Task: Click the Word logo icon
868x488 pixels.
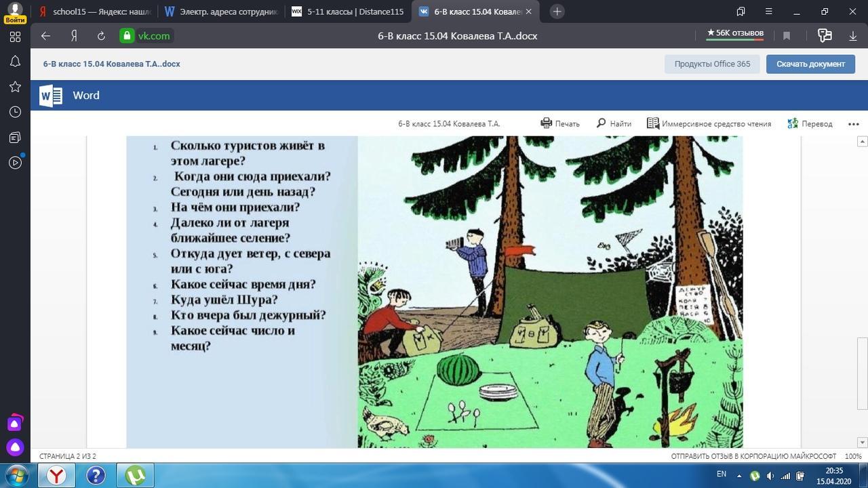Action: (x=51, y=96)
